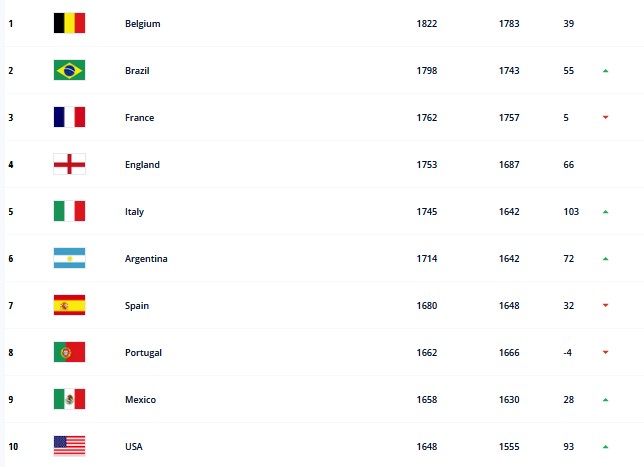This screenshot has width=644, height=467.
Task: Click England's total points value 1753
Action: pos(427,165)
